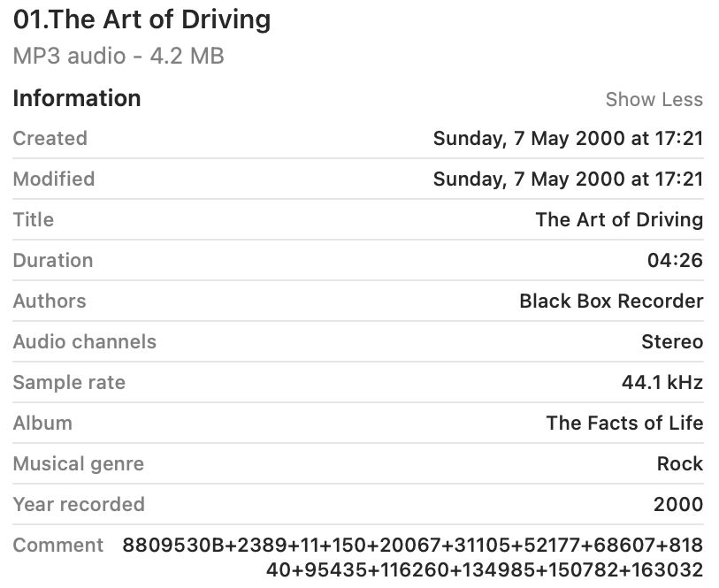Click the Title field value text
The width and height of the screenshot is (719, 588).
619,220
